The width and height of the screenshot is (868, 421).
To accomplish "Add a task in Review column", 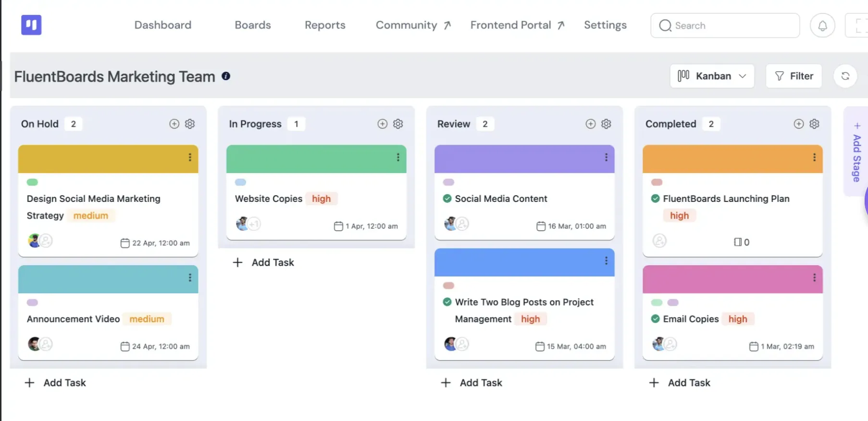I will 471,383.
